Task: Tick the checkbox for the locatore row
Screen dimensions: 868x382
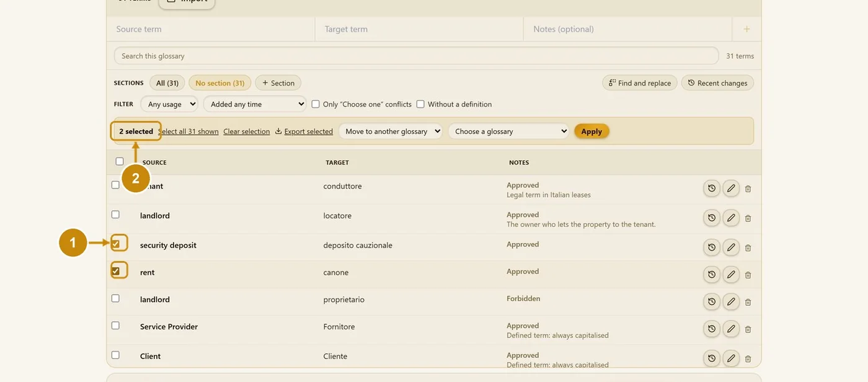Action: pos(115,215)
